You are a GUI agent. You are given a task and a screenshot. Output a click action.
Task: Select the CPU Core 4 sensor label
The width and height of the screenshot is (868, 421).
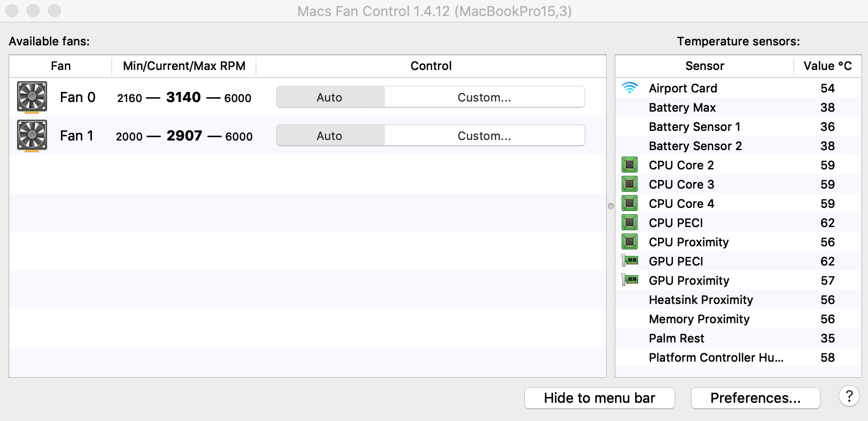pos(681,204)
